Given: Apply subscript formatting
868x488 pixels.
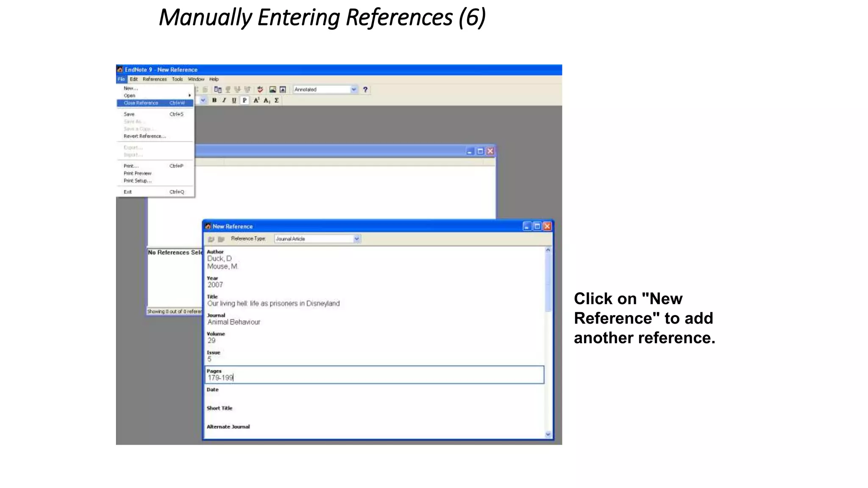Looking at the screenshot, I should [267, 100].
